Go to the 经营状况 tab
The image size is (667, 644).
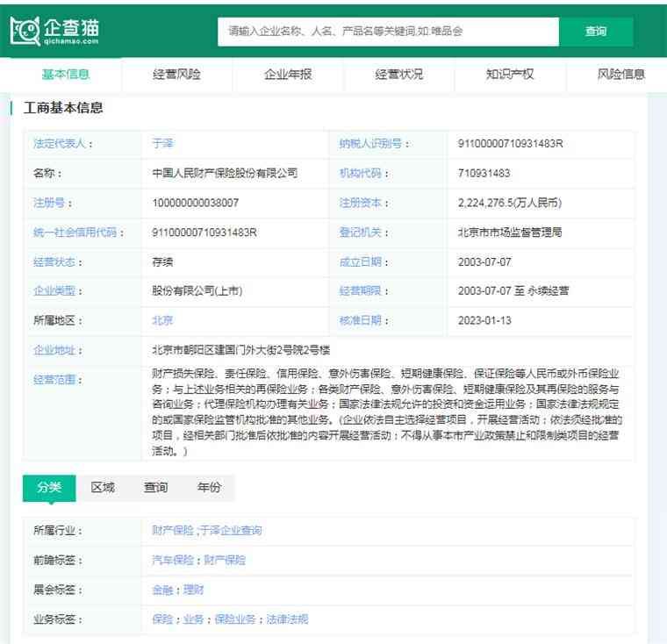click(398, 75)
